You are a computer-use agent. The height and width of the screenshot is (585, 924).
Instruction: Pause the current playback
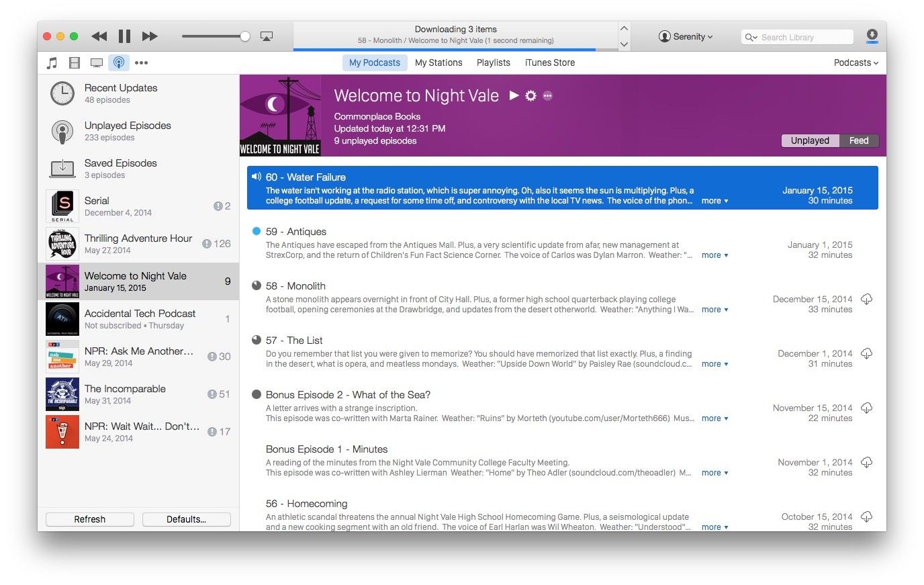click(x=125, y=36)
